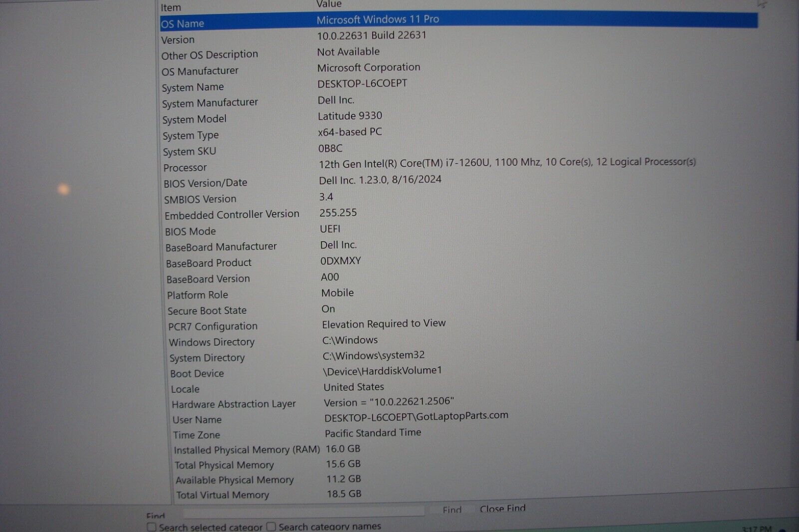Click the taskbar clock showing 3:17 PM
This screenshot has height=532, width=799.
[x=757, y=529]
